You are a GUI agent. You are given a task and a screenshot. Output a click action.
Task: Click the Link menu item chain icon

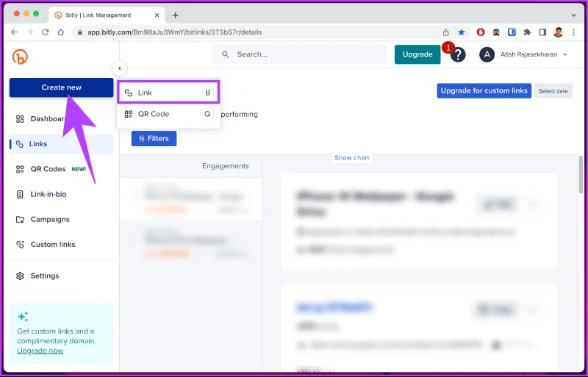[x=129, y=93]
